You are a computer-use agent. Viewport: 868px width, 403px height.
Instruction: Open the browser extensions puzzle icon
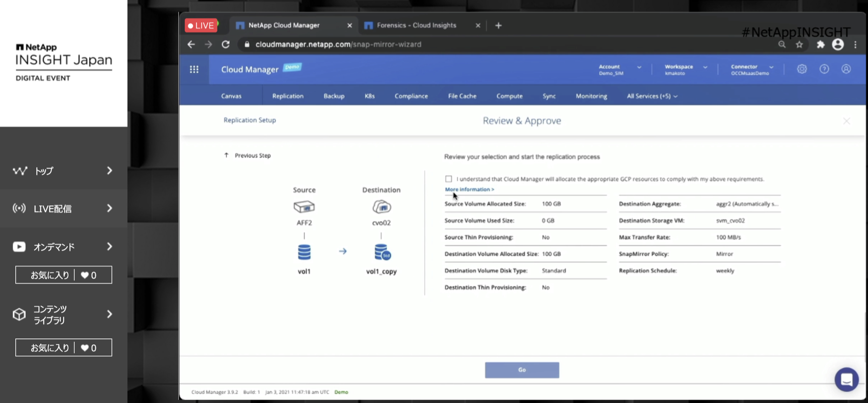(x=821, y=44)
